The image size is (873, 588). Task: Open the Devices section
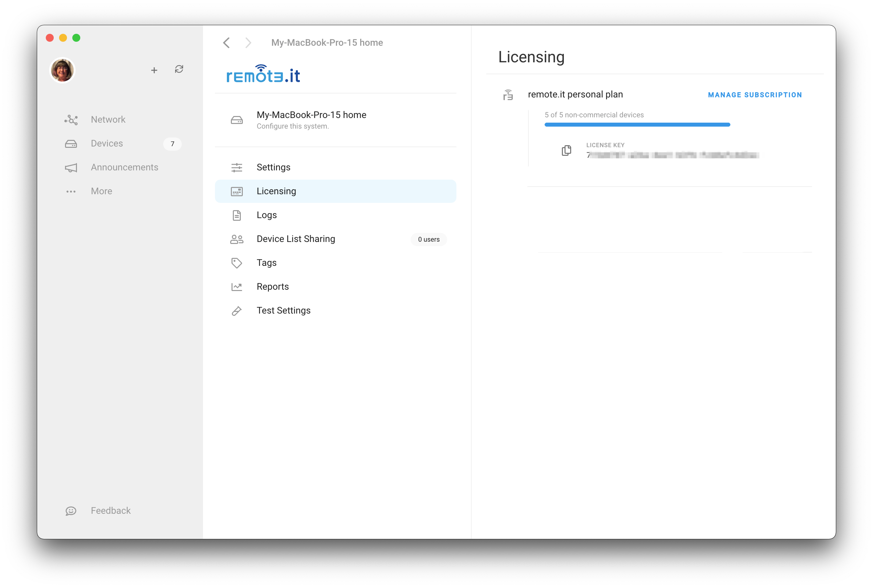(107, 144)
